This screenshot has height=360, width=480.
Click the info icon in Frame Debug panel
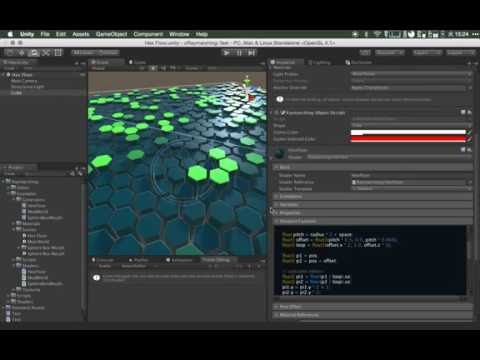(97, 278)
